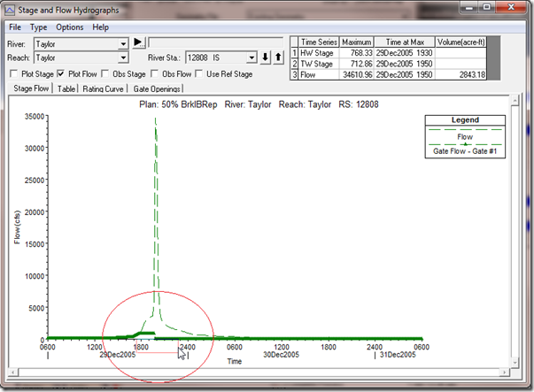534x392 pixels.
Task: Open the File menu
Action: coord(15,27)
